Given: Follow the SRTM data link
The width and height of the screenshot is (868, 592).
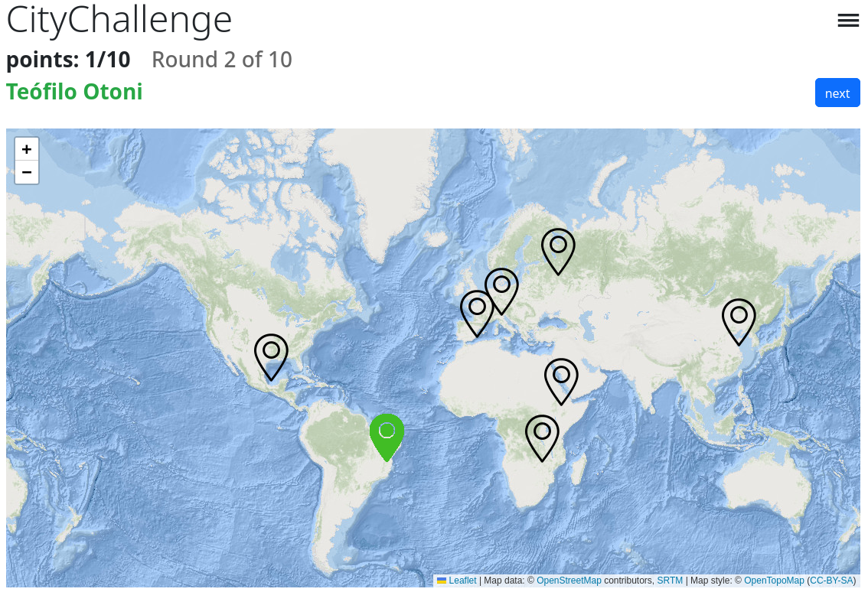Looking at the screenshot, I should point(670,581).
